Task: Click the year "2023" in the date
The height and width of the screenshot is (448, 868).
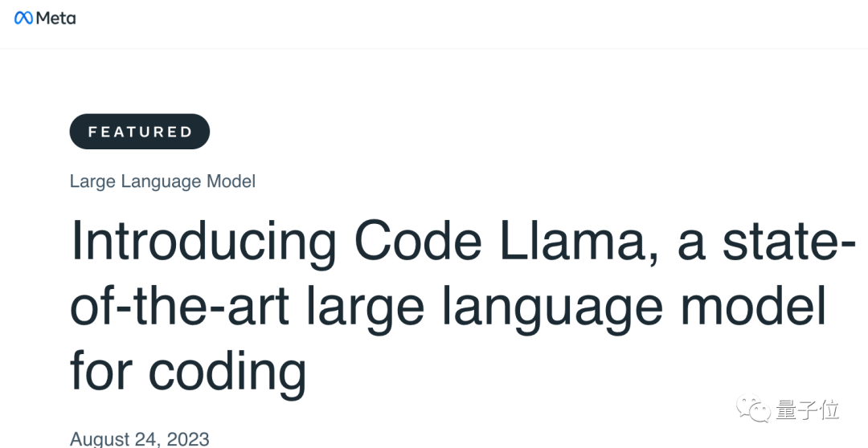Action: (x=186, y=438)
